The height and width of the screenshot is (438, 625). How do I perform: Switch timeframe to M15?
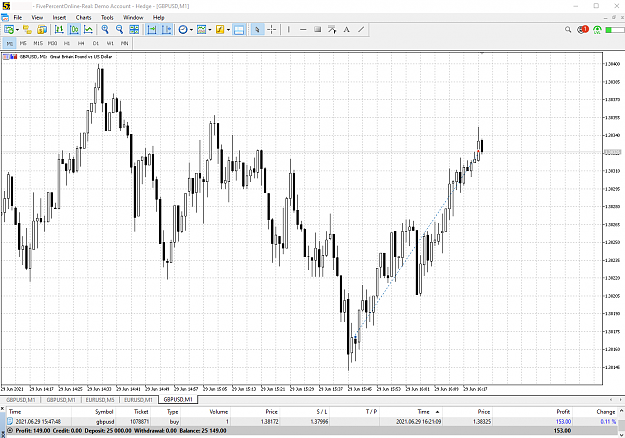click(38, 43)
